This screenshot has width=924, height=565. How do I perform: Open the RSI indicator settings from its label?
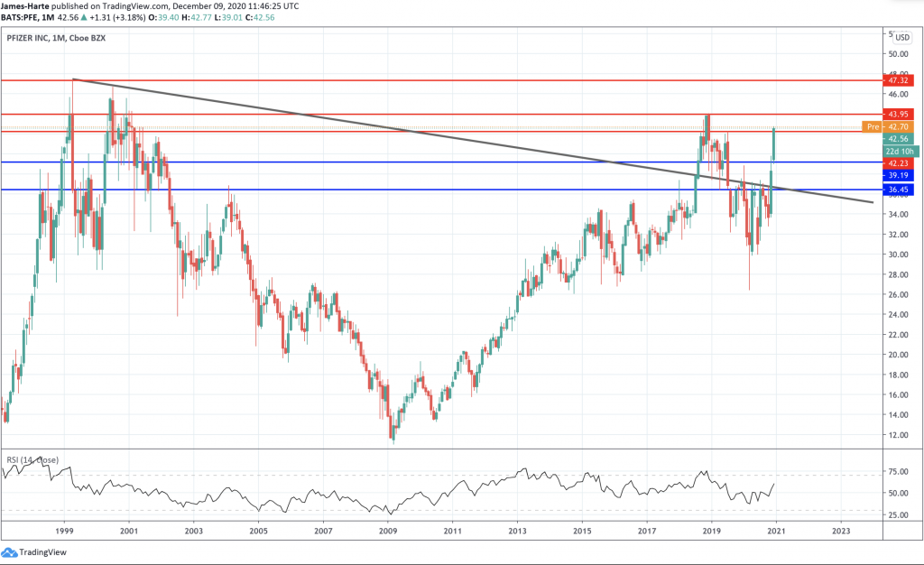pos(32,460)
